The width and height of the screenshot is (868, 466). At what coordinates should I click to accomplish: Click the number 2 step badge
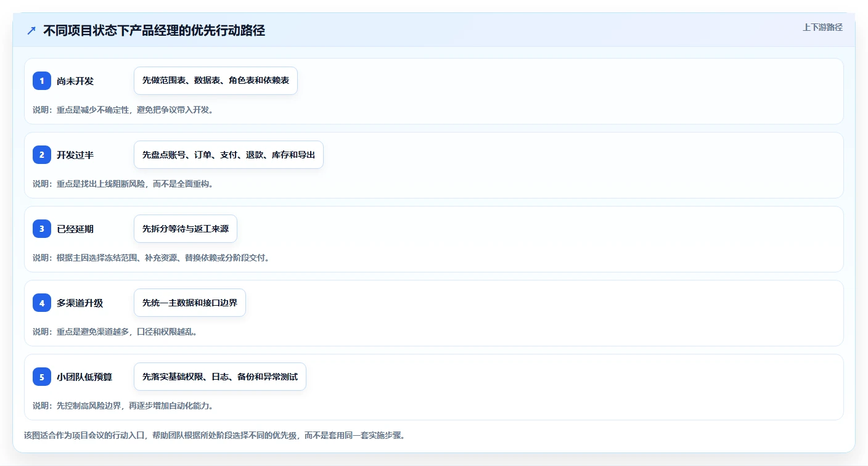tap(42, 155)
